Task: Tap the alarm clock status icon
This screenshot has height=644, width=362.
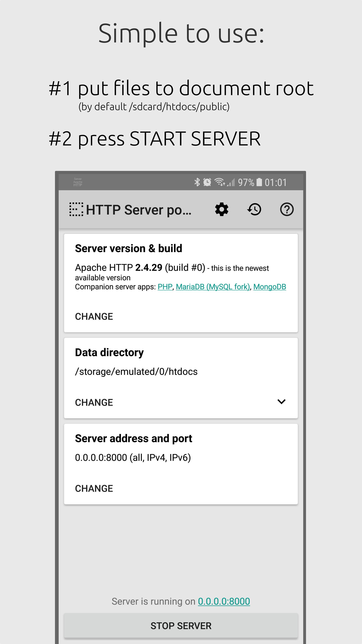Action: pyautogui.click(x=207, y=182)
